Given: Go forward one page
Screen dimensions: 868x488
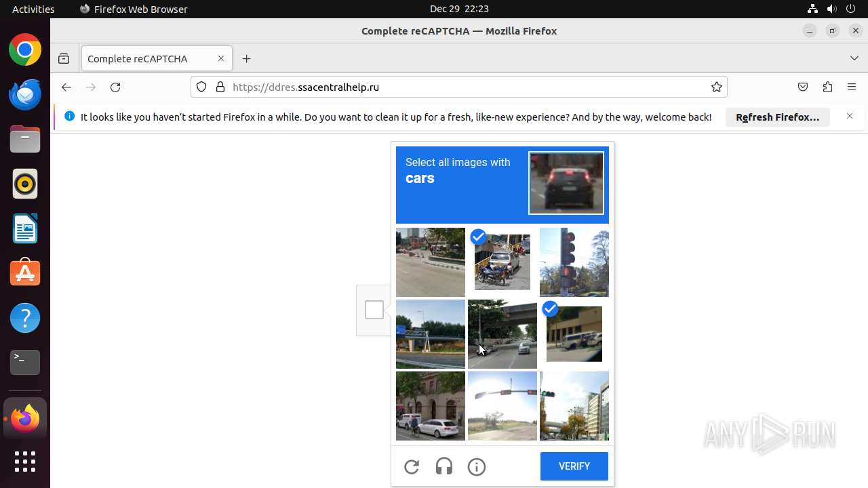Looking at the screenshot, I should click(x=91, y=87).
